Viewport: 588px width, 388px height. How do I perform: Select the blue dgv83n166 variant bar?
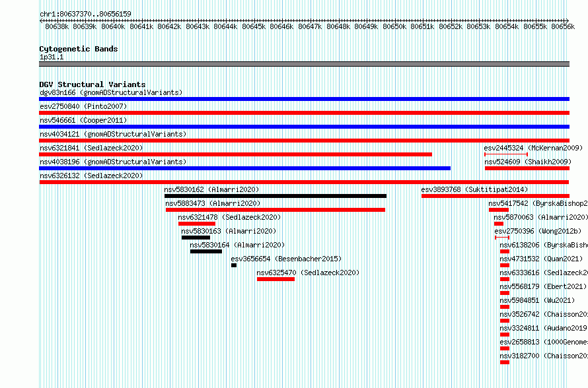[304, 99]
